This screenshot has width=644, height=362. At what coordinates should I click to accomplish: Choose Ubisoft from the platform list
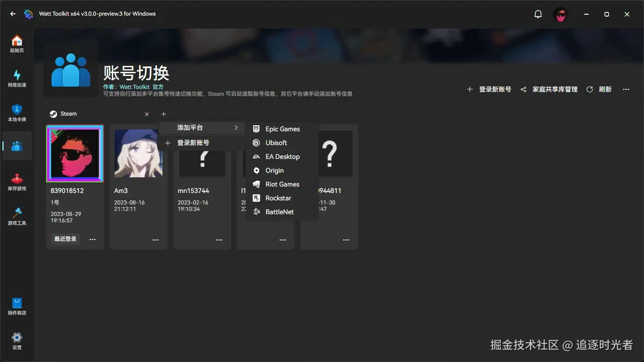point(282,143)
